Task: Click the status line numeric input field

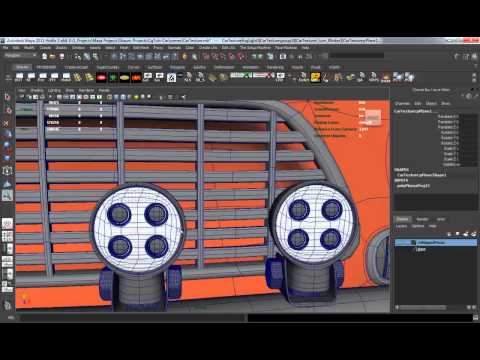Action: tap(357, 56)
